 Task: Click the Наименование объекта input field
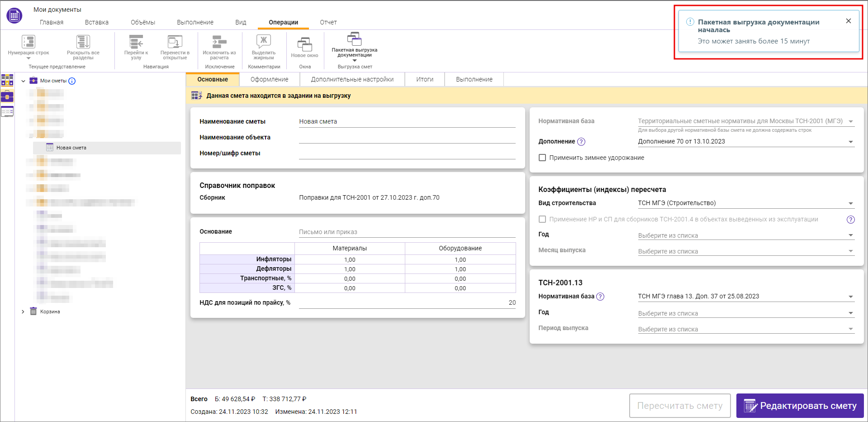point(407,138)
